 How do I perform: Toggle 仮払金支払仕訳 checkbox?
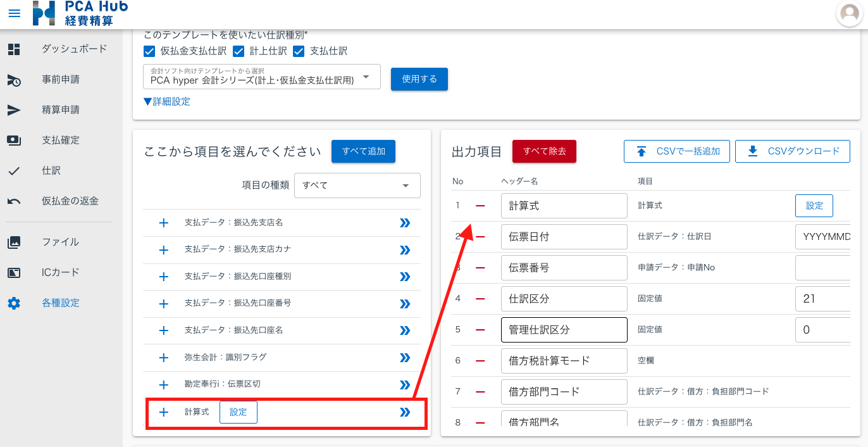pyautogui.click(x=149, y=51)
